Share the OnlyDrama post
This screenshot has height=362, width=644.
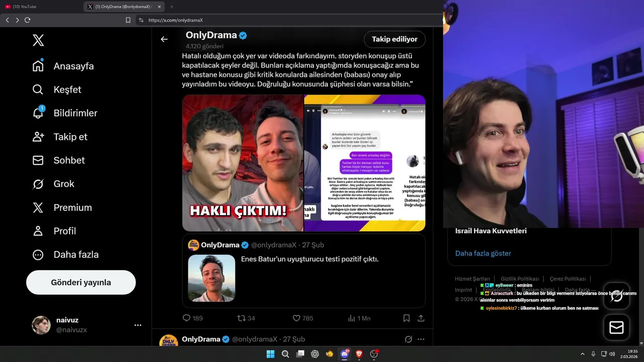pos(421,318)
